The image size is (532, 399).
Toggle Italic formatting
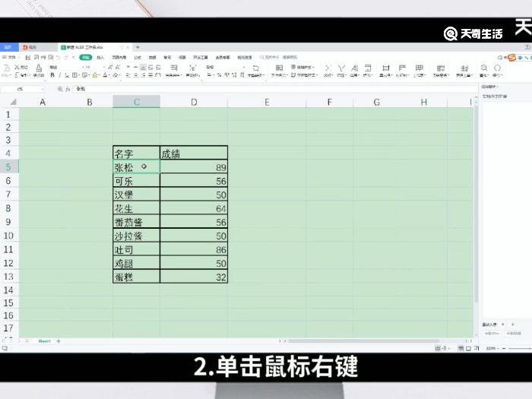point(60,75)
